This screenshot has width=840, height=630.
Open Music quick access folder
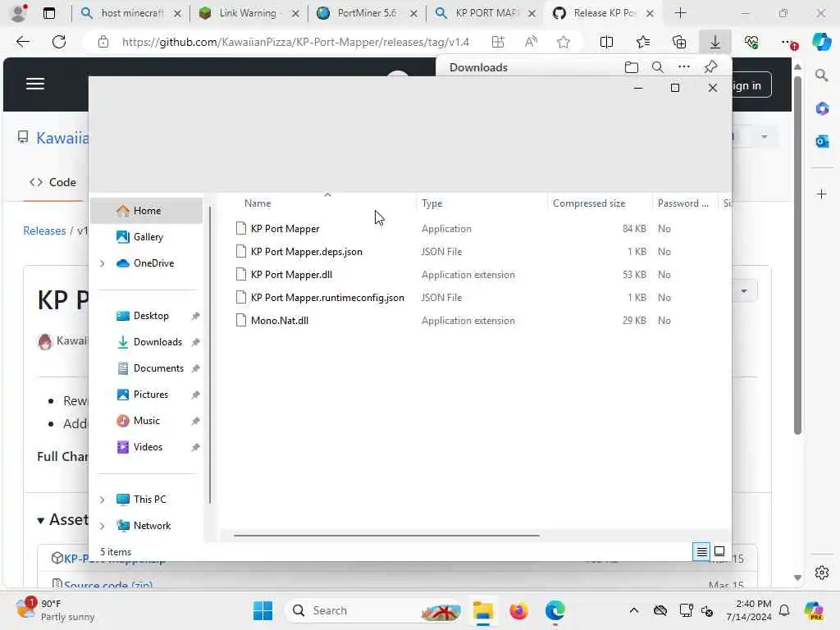tap(146, 421)
